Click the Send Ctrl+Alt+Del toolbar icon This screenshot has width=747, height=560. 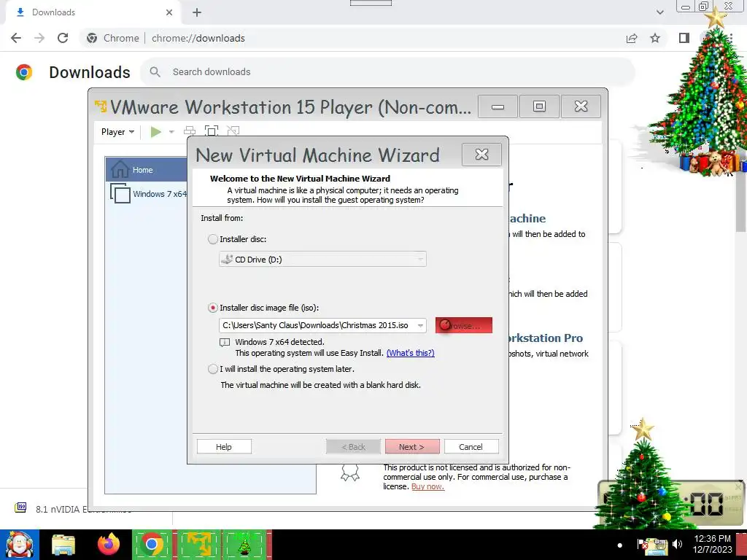(190, 131)
